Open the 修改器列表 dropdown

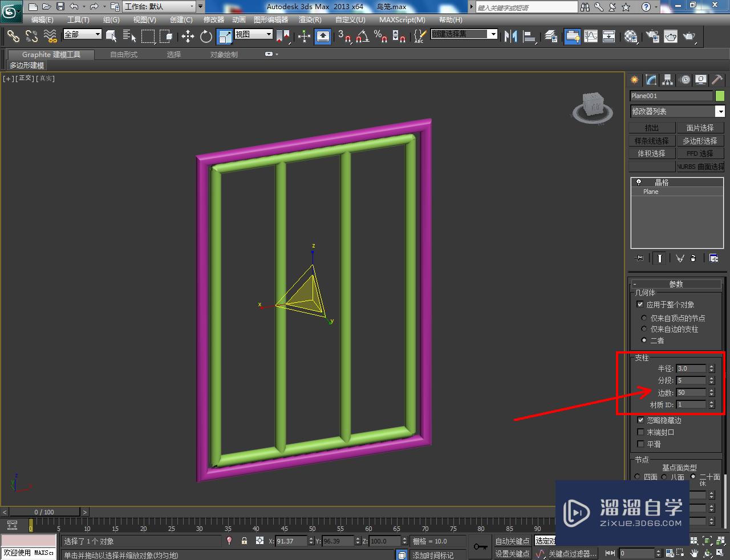(677, 111)
